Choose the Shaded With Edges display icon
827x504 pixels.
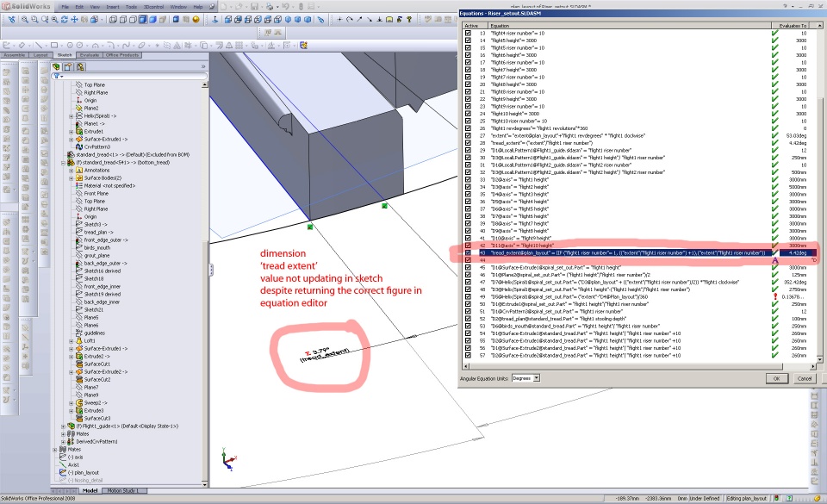coord(142,20)
